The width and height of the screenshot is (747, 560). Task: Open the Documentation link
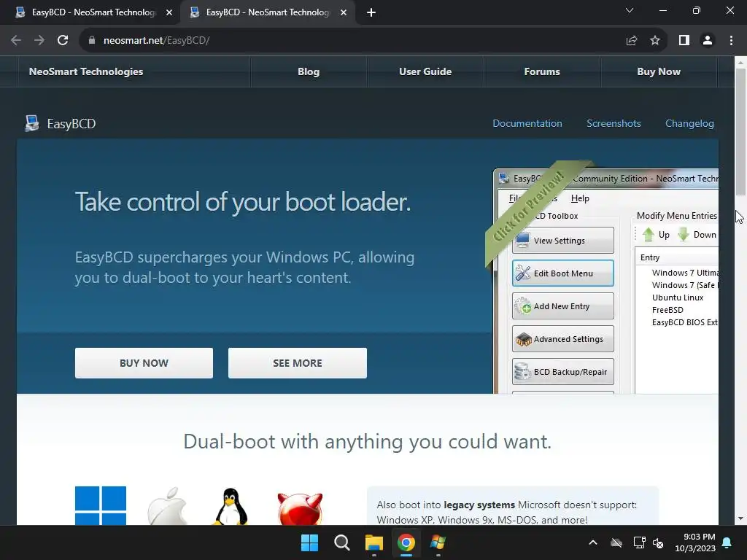(527, 123)
